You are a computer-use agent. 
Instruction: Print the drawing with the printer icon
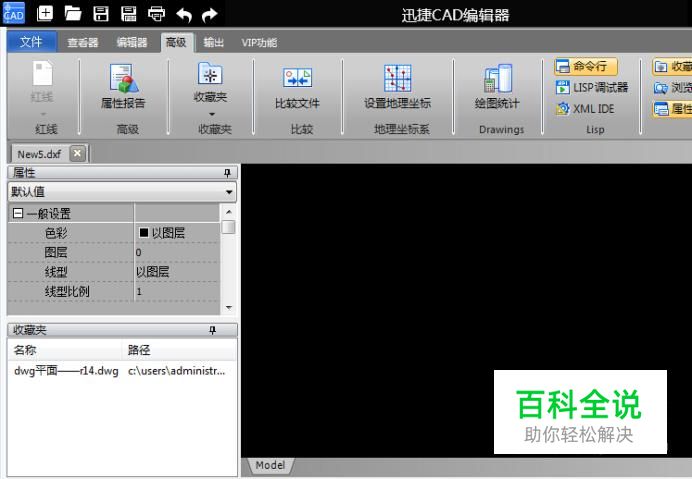point(156,14)
